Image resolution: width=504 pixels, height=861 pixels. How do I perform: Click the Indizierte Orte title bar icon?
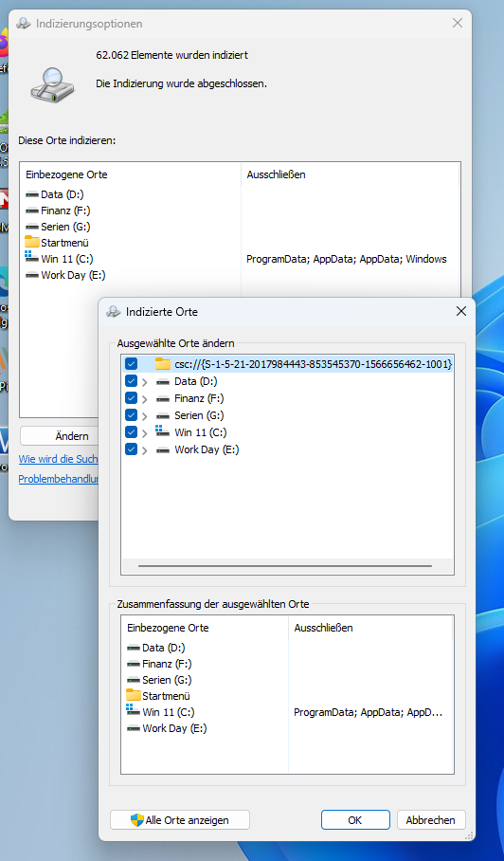tap(114, 311)
